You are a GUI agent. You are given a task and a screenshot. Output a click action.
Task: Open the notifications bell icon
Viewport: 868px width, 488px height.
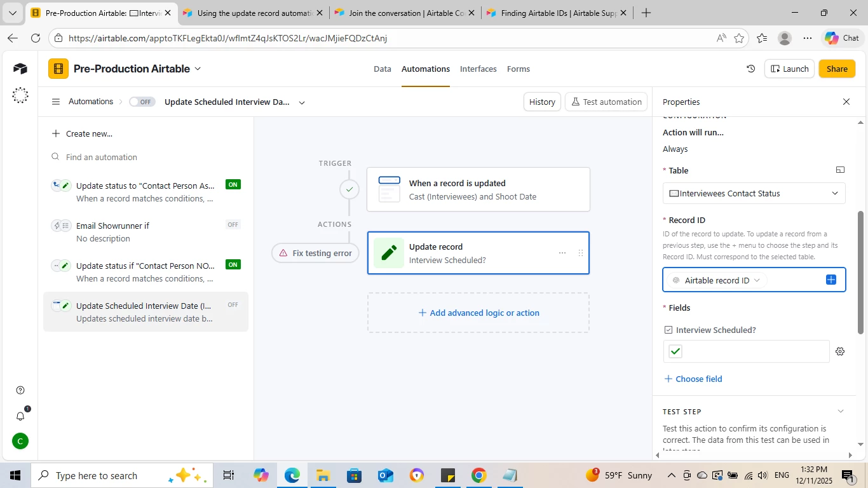click(20, 416)
